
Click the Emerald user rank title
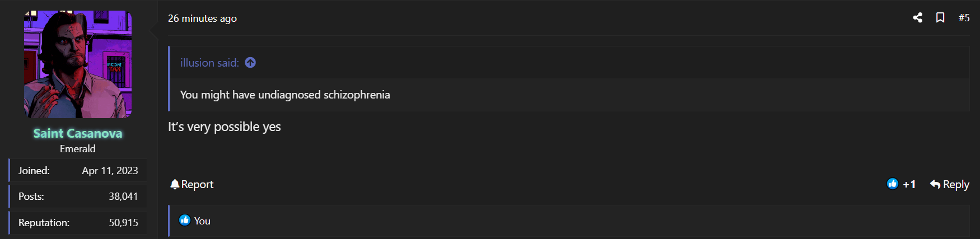(x=78, y=149)
